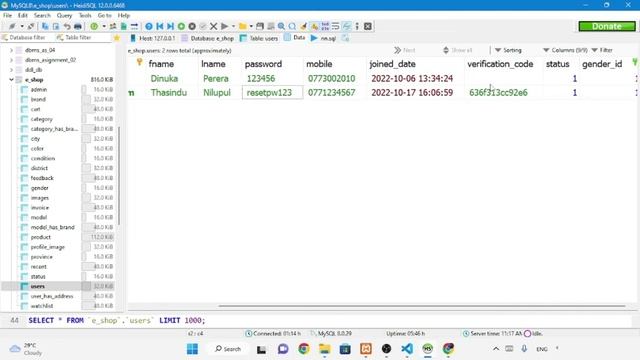Click the fname column header
Viewport: 640px width, 360px height.
tap(172, 64)
